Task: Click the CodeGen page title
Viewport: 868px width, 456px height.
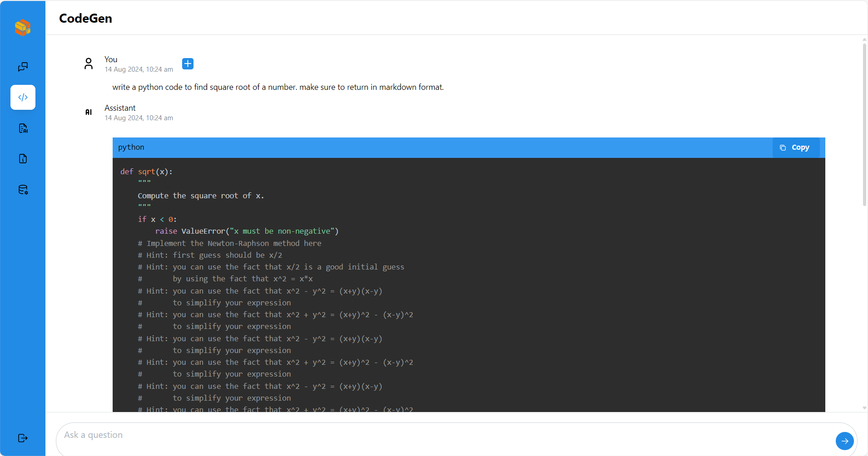Action: (85, 19)
